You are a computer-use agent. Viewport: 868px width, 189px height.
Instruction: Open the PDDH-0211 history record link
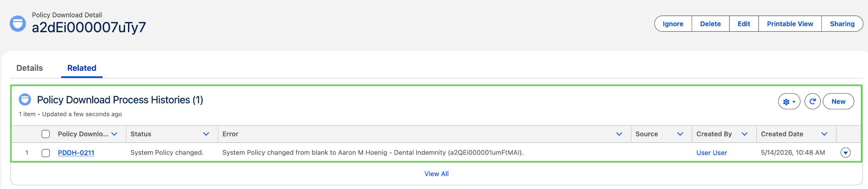(x=76, y=153)
